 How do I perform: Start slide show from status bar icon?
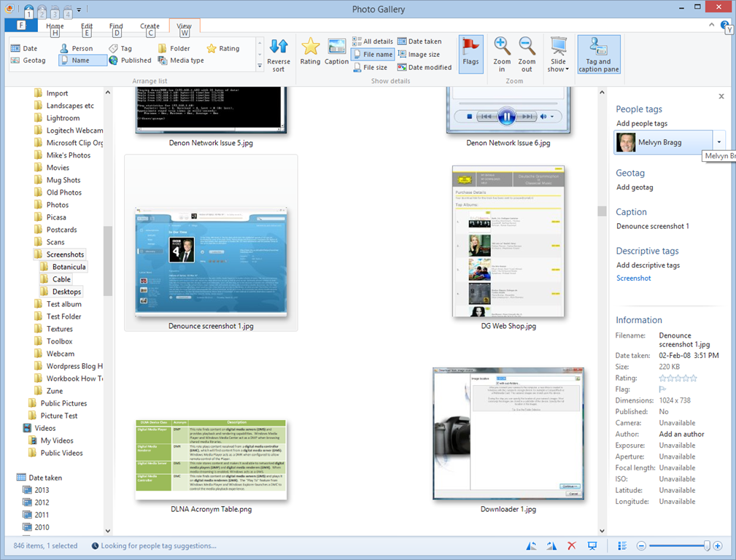(592, 545)
